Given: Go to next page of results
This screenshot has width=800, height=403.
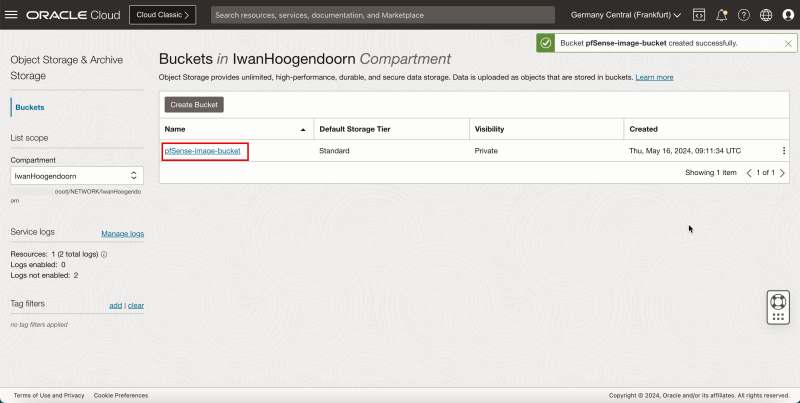Looking at the screenshot, I should tap(782, 173).
